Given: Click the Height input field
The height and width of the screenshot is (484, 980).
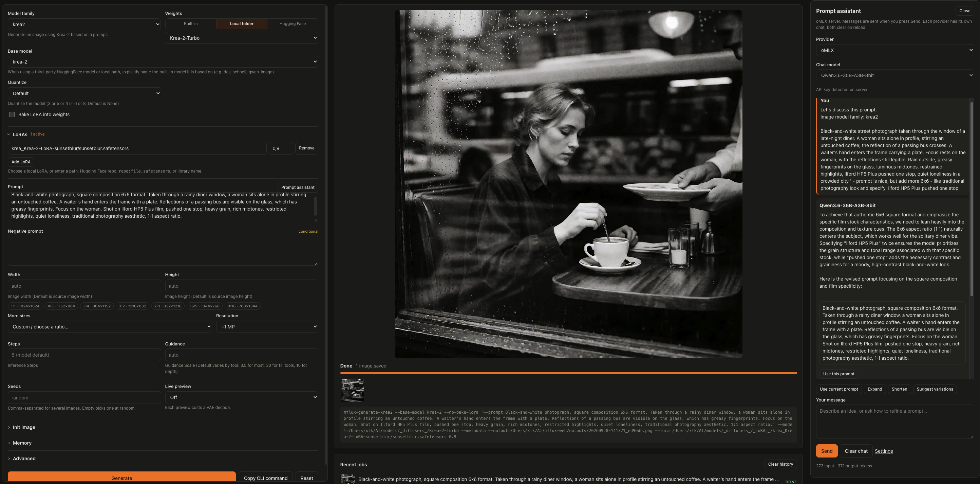Looking at the screenshot, I should (x=242, y=286).
